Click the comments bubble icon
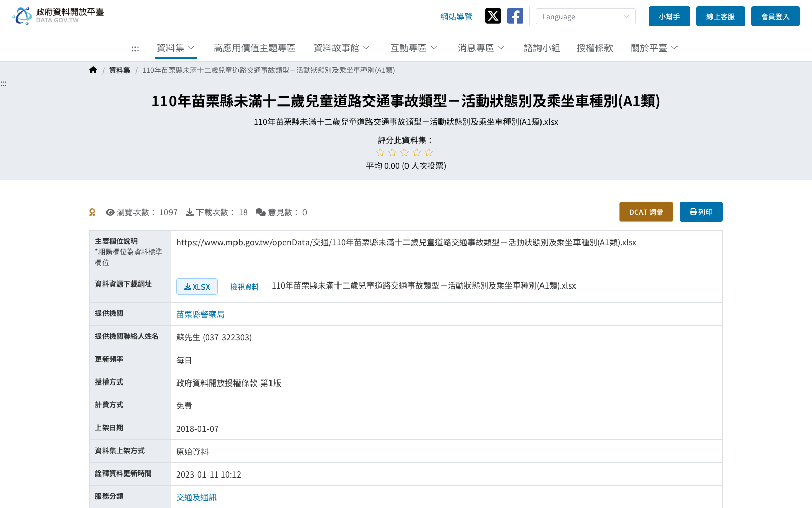 (x=261, y=212)
